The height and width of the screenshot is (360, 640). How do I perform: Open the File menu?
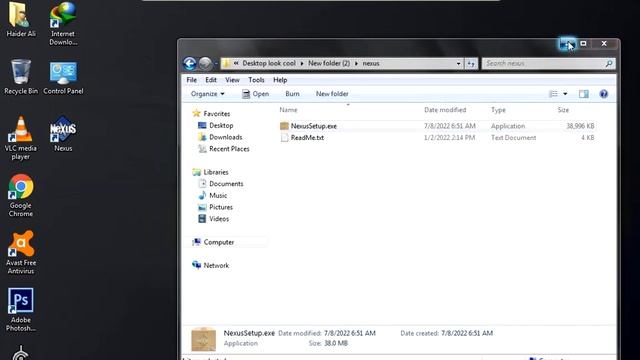(191, 80)
